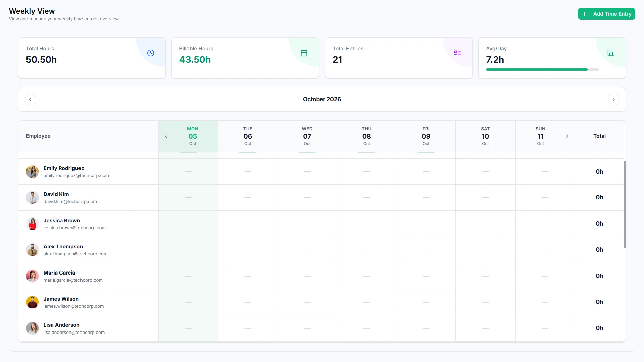
Task: Click Lisa Anderson's avatar
Action: (32, 328)
